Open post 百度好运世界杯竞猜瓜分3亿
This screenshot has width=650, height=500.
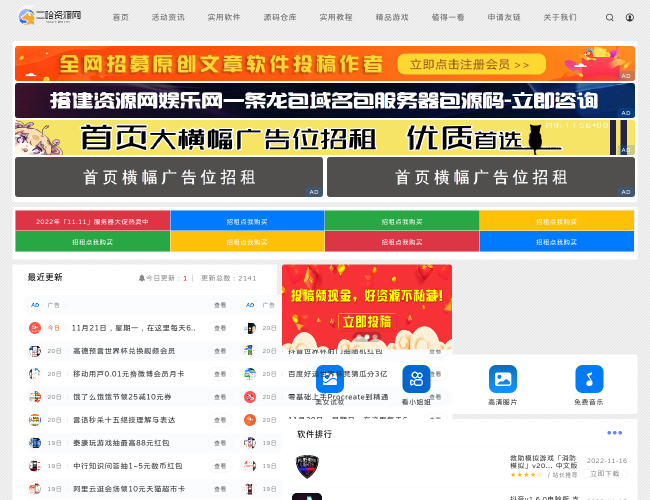point(337,374)
